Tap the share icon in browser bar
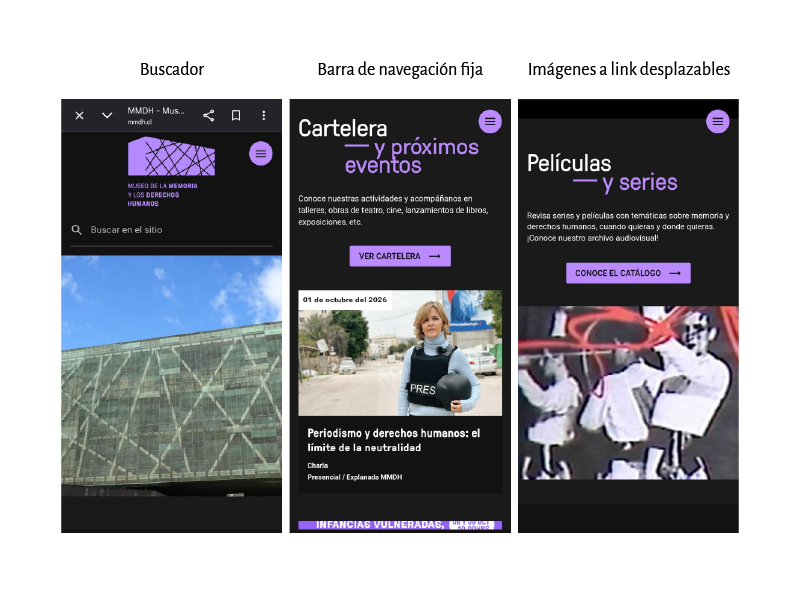800x600 pixels. coord(208,116)
